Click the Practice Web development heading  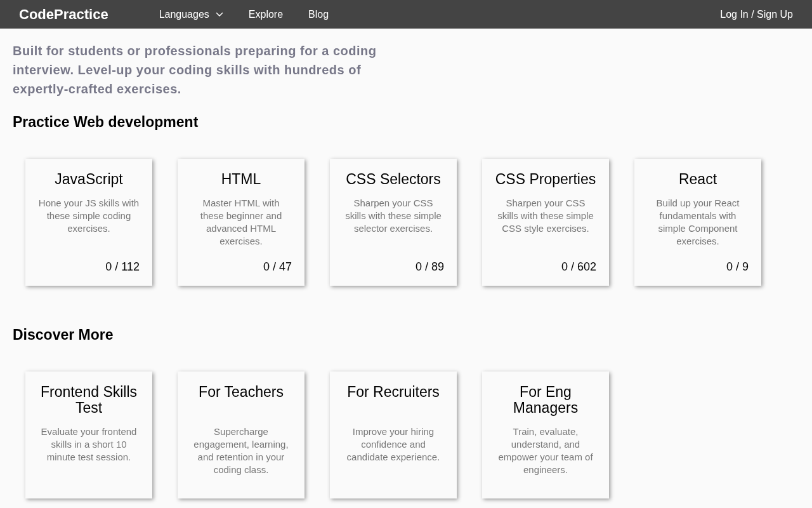pyautogui.click(x=105, y=122)
